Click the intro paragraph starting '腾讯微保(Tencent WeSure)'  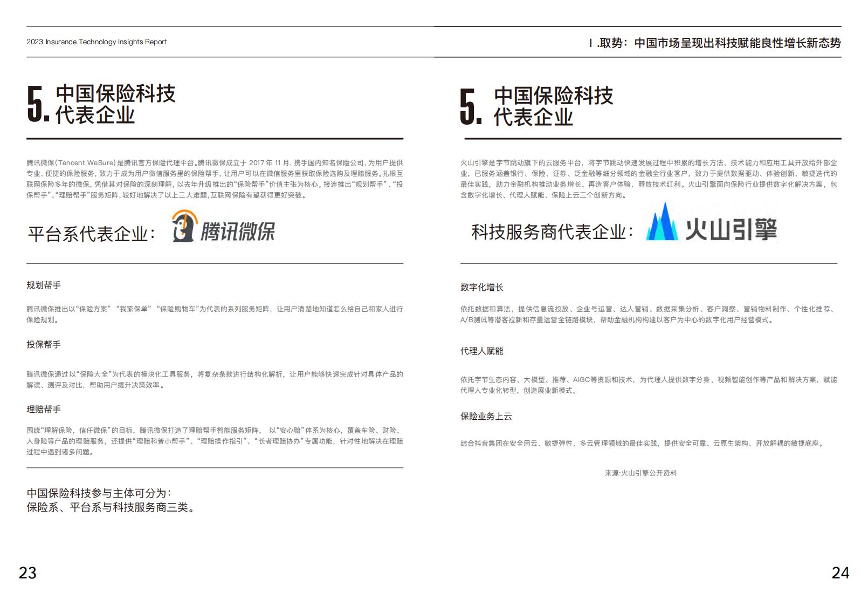(215, 179)
